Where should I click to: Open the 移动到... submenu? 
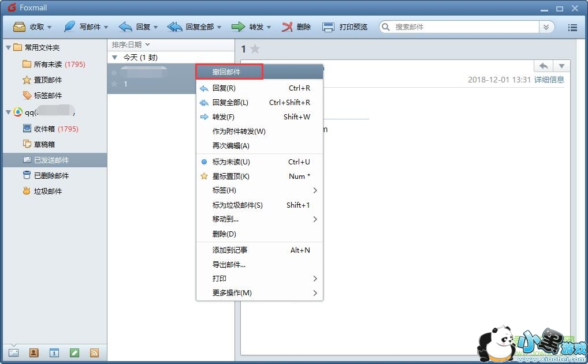pos(259,219)
